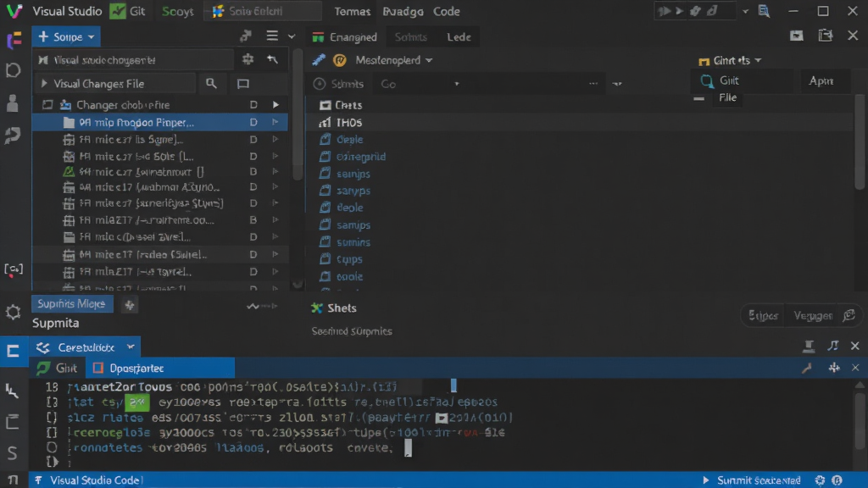Image resolution: width=868 pixels, height=488 pixels.
Task: Click the pin icon beside the list menu
Action: (246, 36)
